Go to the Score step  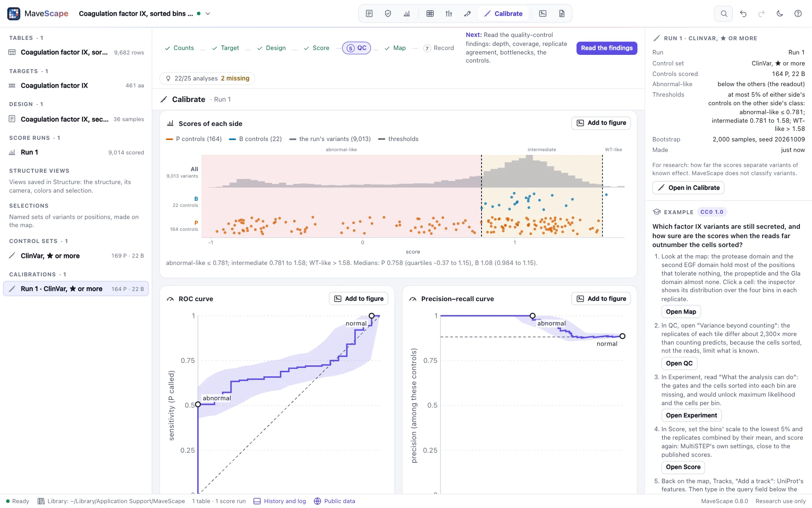point(316,48)
